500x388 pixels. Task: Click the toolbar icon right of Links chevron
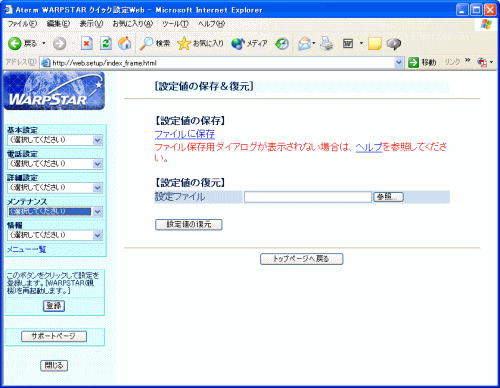click(x=482, y=62)
